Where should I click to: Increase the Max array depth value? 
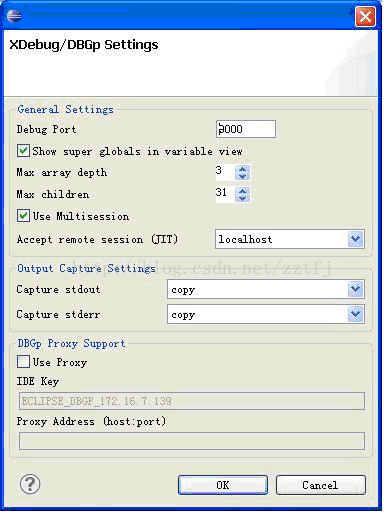[x=243, y=169]
